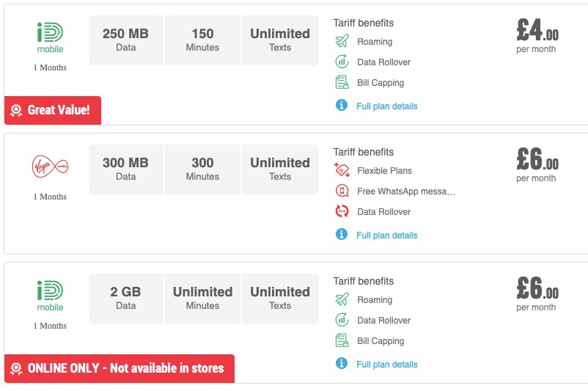Open Full plan details for Virgin 300 MB plan
The height and width of the screenshot is (391, 588).
click(x=386, y=235)
